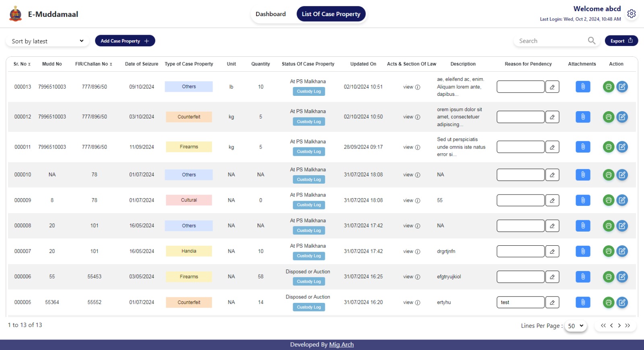Print the record for Sr. No 000005
Viewport: 644px width, 350px height.
pos(609,302)
